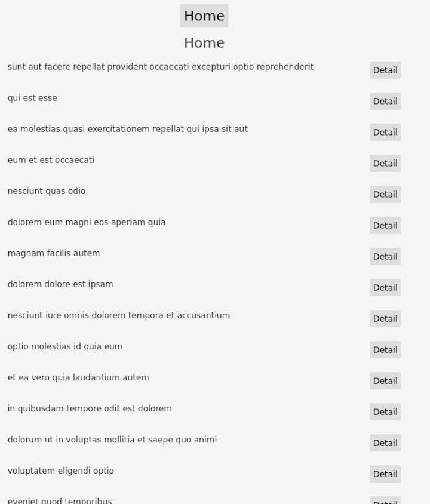Open Detail for "dolorum ut in voluptas mollitia"
Screen dimensions: 430x504
385,442
